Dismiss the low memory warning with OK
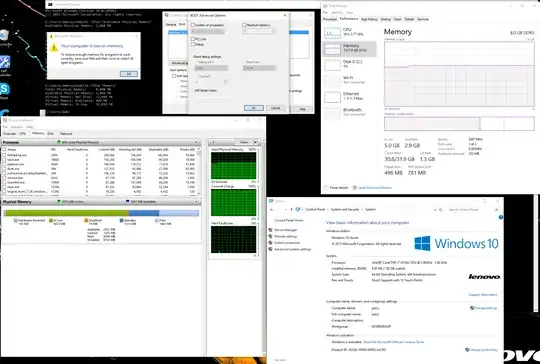This screenshot has width=540, height=364. pos(129,74)
